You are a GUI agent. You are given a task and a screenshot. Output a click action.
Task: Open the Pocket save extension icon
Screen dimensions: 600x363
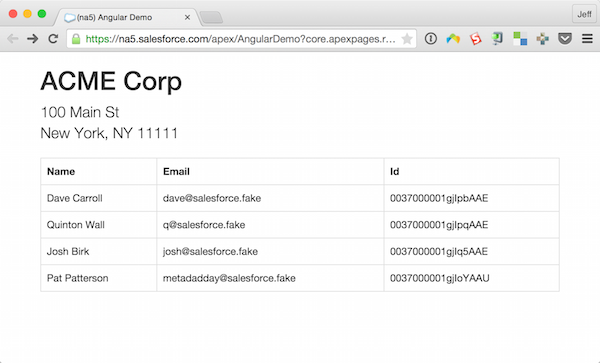pos(565,39)
